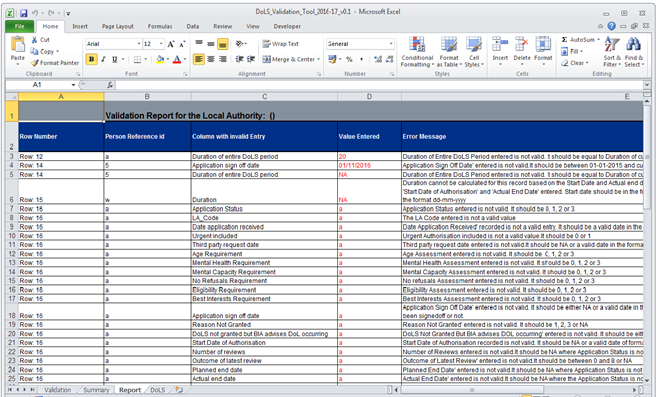Click the Grow Font icon
657x397 pixels.
click(171, 44)
